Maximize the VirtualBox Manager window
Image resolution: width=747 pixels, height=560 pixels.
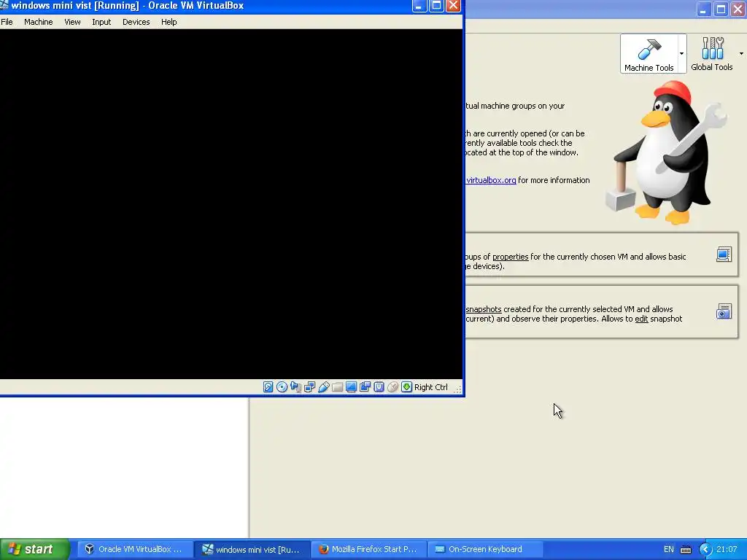[x=721, y=9]
